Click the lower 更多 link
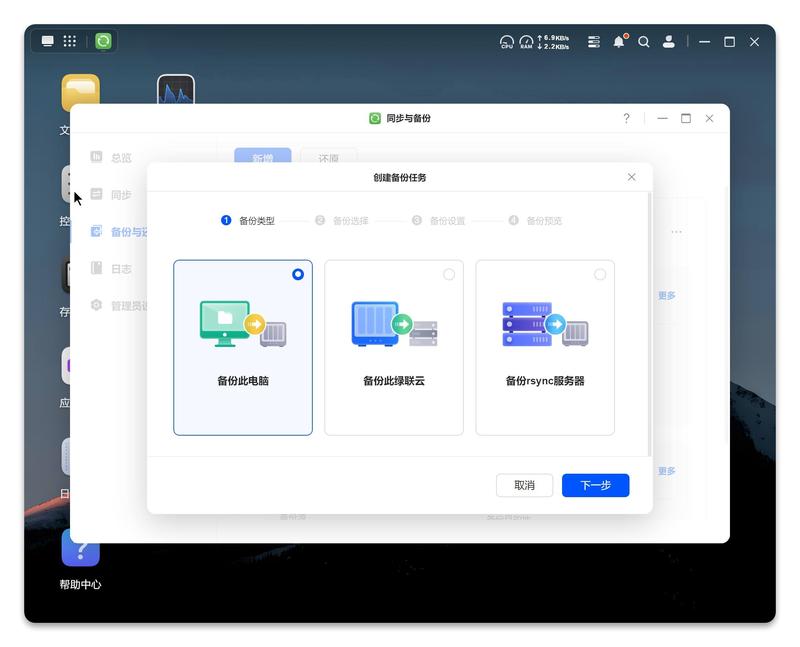The height and width of the screenshot is (647, 800). 666,471
